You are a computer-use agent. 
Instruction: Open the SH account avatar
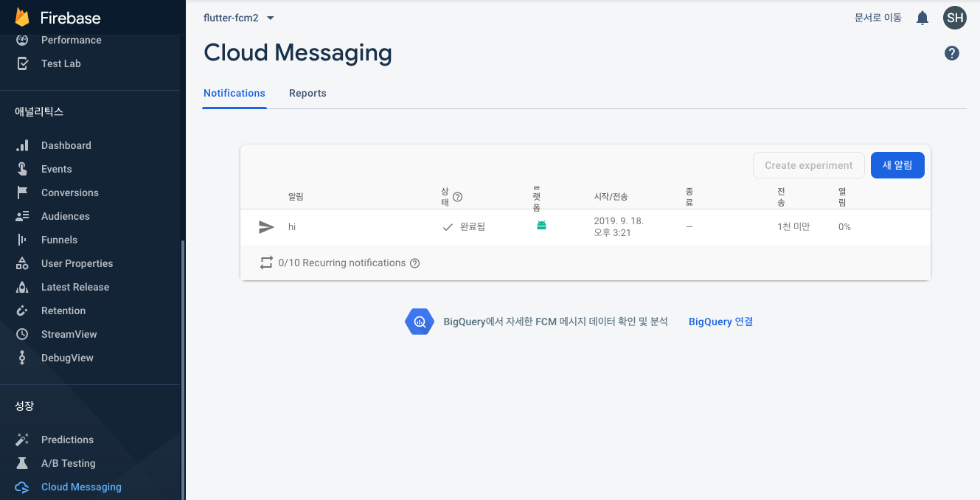[955, 18]
